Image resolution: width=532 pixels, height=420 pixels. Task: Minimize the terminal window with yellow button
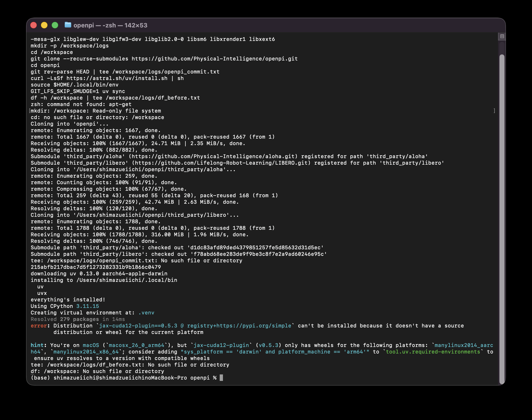pos(44,25)
